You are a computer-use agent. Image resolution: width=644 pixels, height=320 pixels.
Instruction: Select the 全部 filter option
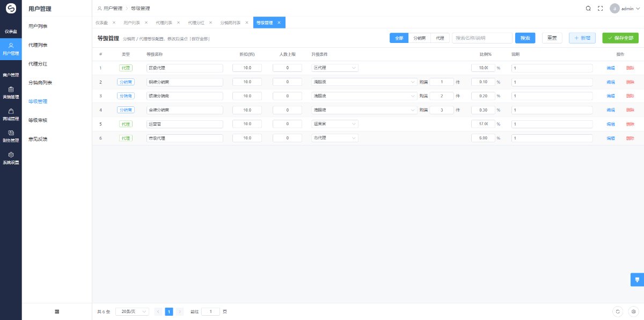[399, 38]
